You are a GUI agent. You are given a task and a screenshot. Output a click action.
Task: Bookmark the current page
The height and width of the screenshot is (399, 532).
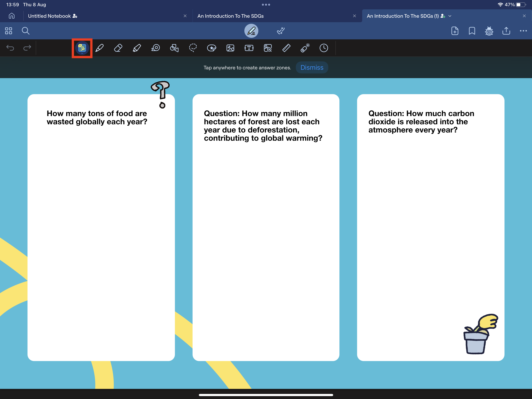[472, 31]
